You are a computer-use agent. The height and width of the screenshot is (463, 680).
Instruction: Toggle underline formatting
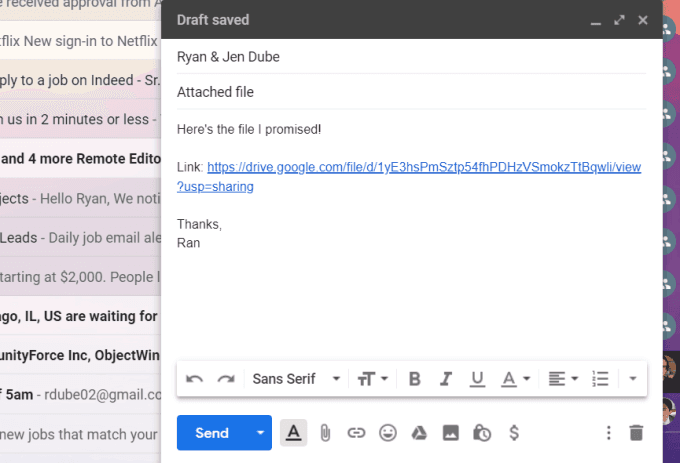[477, 379]
